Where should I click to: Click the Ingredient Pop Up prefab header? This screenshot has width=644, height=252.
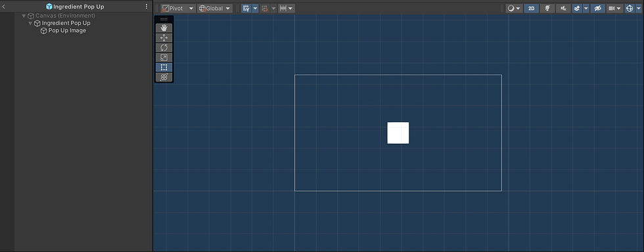(75, 7)
